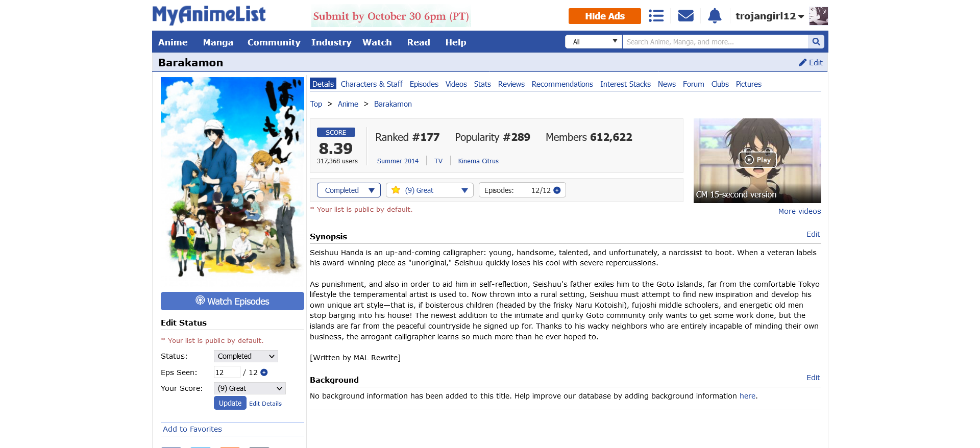Click the Eps Seen input field

[x=227, y=372]
